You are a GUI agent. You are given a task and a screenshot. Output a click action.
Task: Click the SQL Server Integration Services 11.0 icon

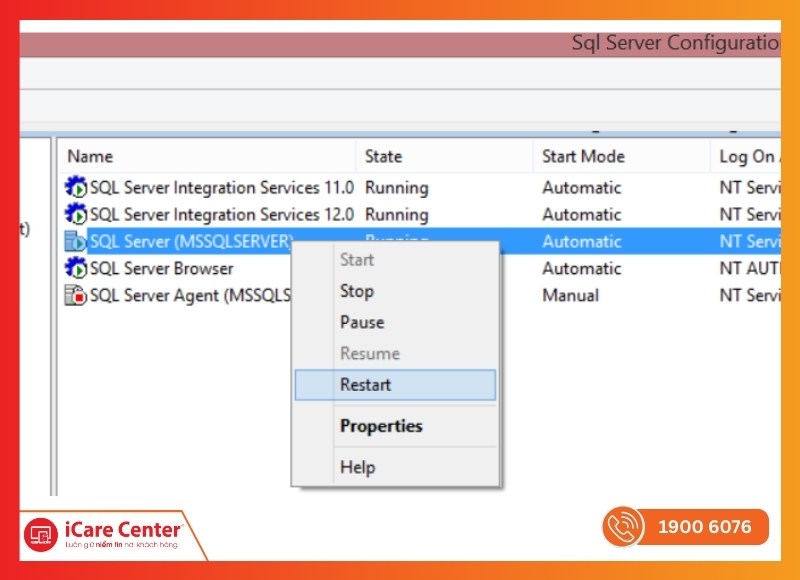click(x=76, y=187)
